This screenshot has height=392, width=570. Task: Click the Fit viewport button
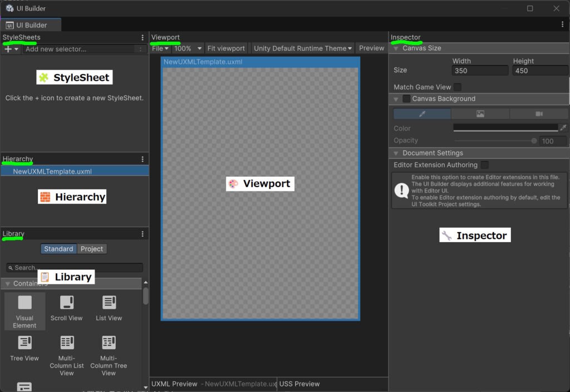pos(226,48)
